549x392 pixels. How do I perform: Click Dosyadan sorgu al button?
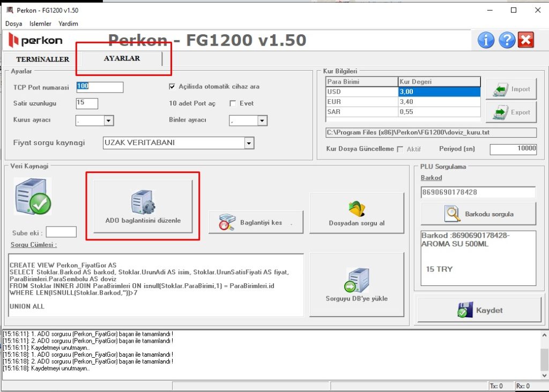357,213
